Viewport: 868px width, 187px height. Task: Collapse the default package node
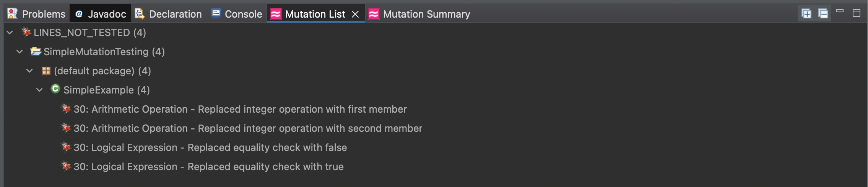[x=29, y=71]
